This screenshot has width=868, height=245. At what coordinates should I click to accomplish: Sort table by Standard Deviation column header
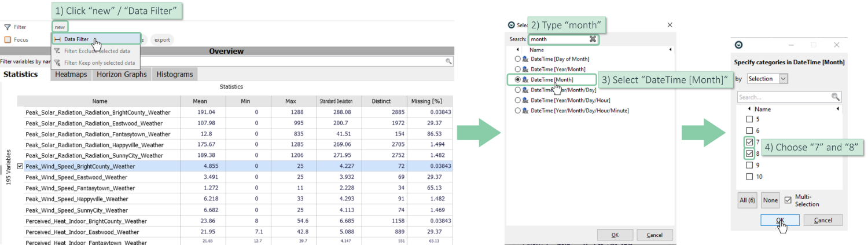pyautogui.click(x=336, y=101)
